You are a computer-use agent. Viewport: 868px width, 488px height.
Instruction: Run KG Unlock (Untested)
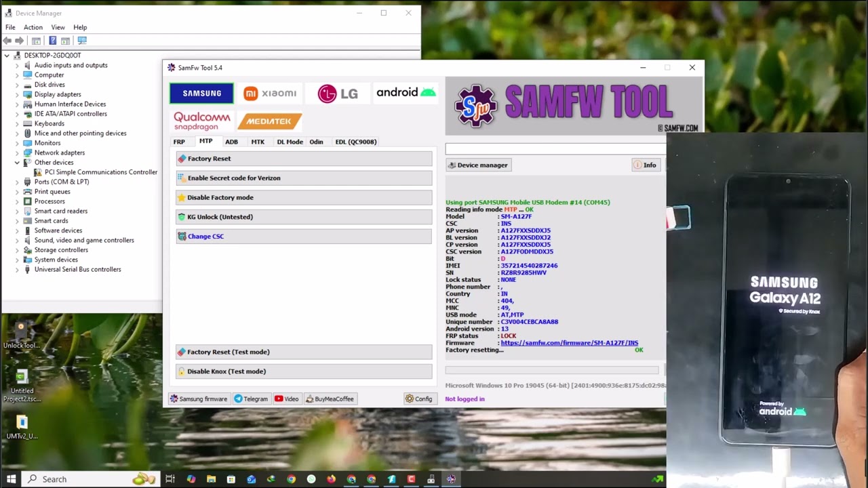[x=304, y=217]
